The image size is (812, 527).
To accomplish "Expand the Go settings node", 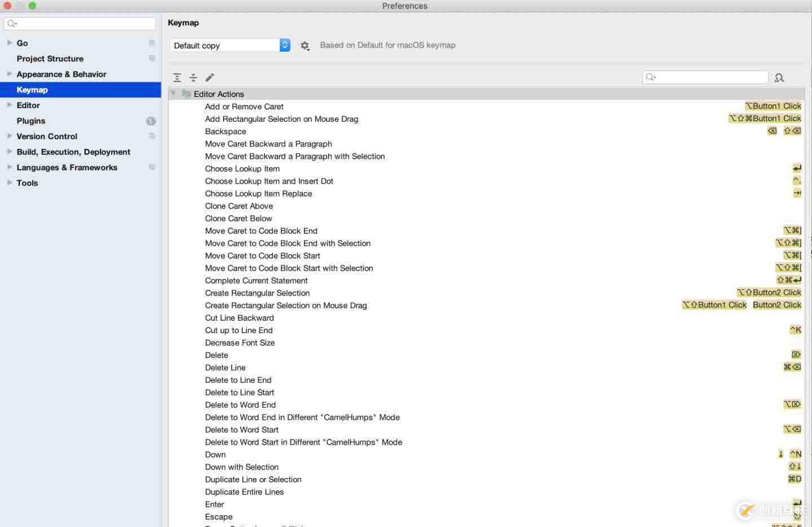I will pos(10,42).
